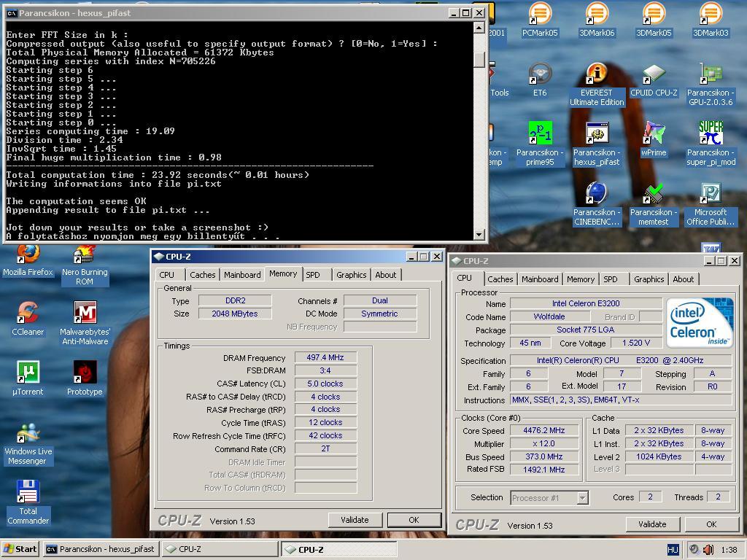The height and width of the screenshot is (560, 747).
Task: Select Mainboard tab in Memory CPU-Z window
Action: click(x=242, y=275)
